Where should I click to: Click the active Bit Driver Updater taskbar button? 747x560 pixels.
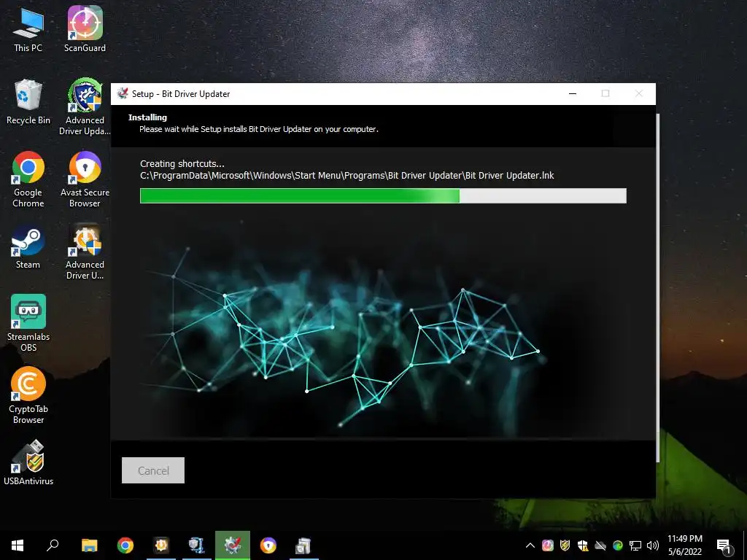233,545
